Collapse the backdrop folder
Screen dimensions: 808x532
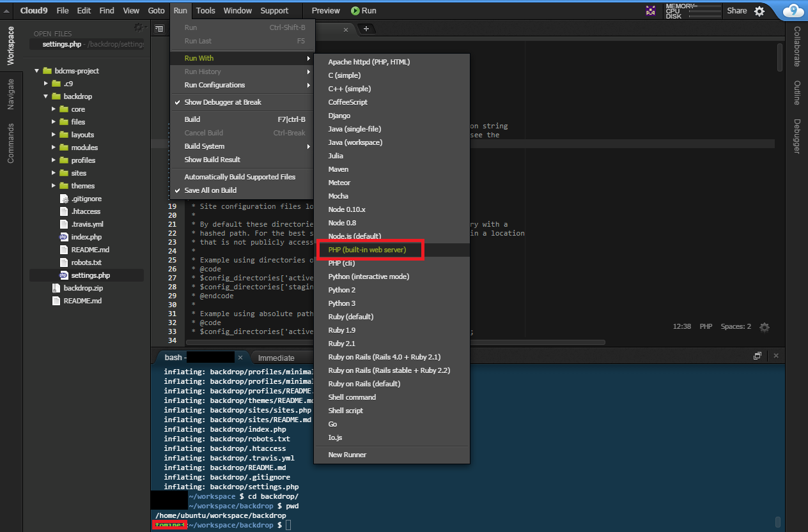coord(46,96)
